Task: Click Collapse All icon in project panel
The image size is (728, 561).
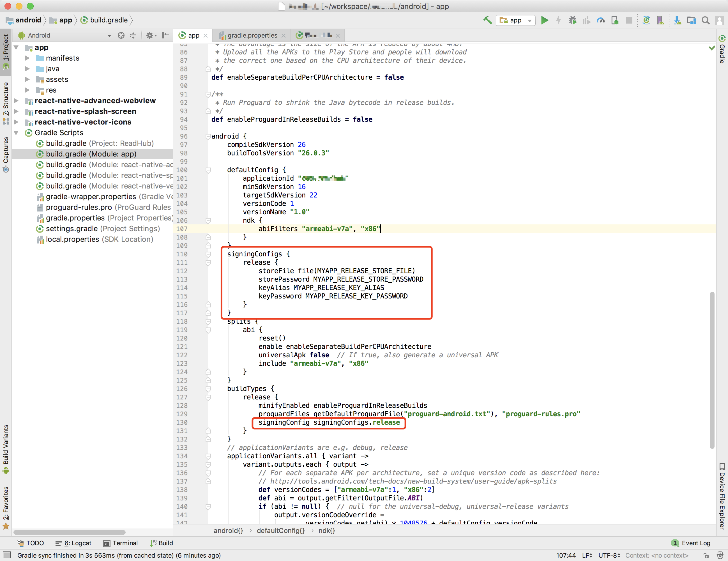Action: [133, 35]
